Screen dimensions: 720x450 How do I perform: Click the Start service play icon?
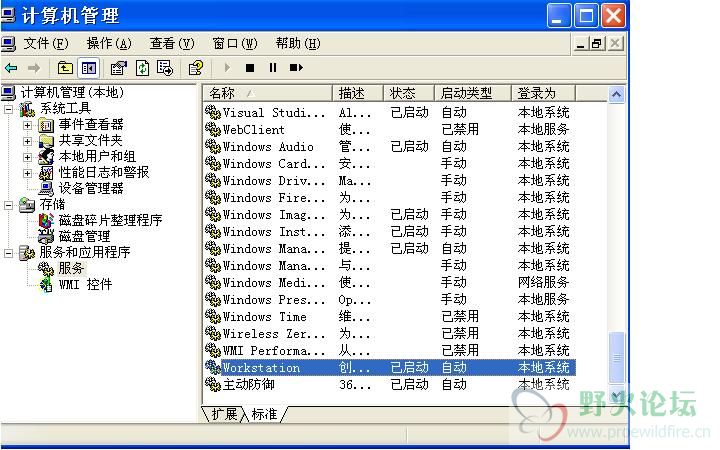pyautogui.click(x=227, y=68)
